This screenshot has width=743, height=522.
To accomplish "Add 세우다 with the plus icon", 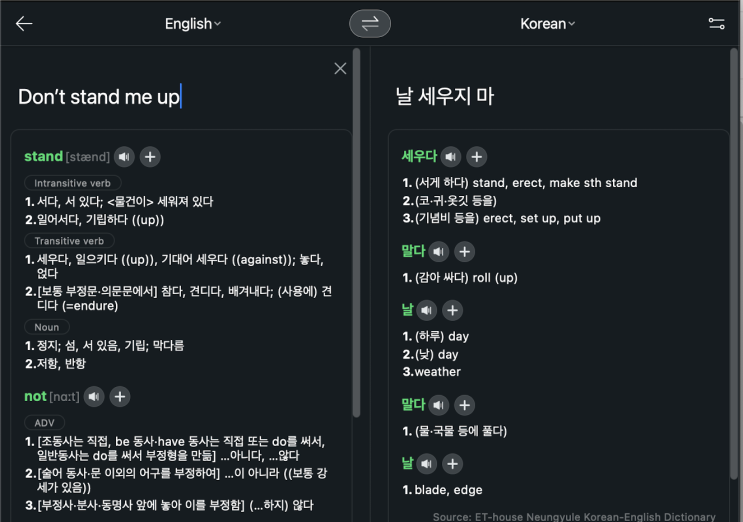I will coord(477,156).
